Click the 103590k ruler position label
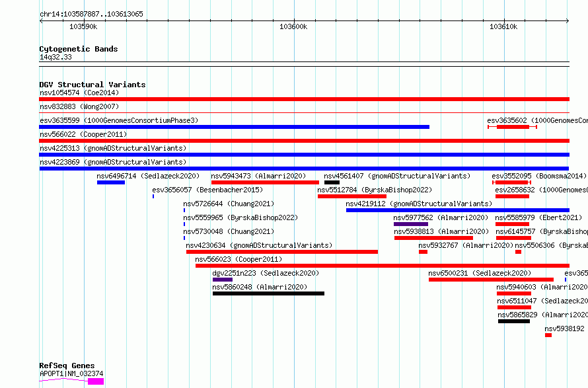The height and width of the screenshot is (388, 588). (x=83, y=26)
